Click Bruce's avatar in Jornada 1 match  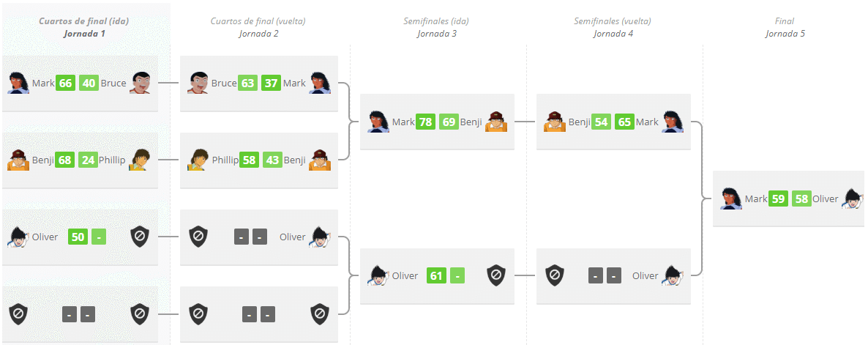(140, 83)
